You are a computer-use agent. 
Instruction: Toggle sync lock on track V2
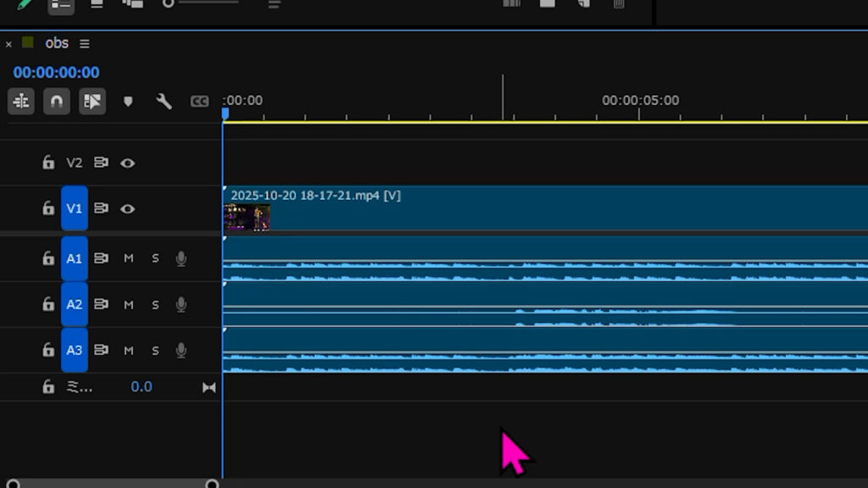point(101,163)
